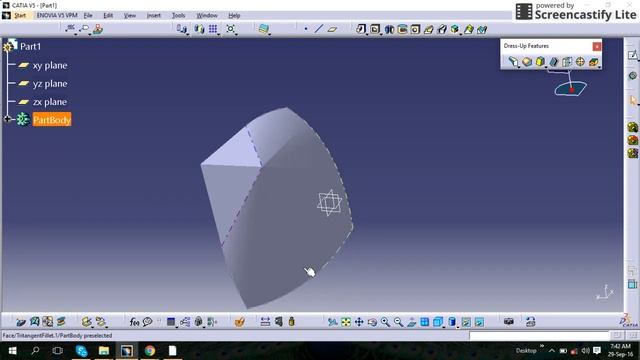Image resolution: width=640 pixels, height=360 pixels.
Task: Open the ENOVIA V5 VPM menu
Action: click(x=57, y=16)
